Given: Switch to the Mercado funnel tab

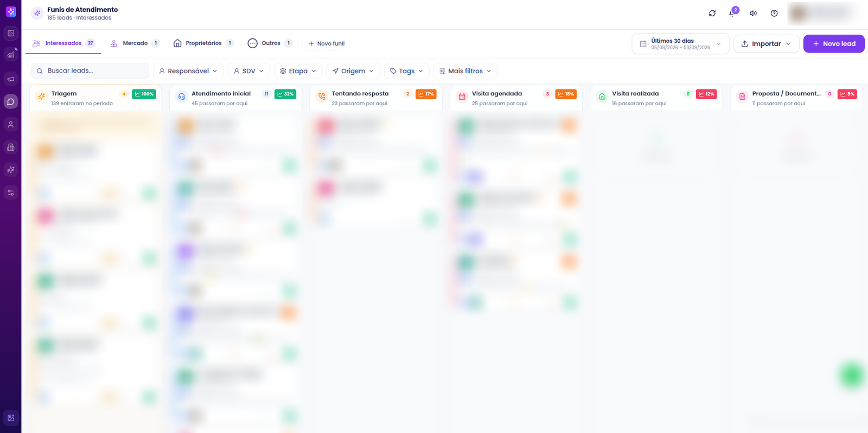Looking at the screenshot, I should [135, 43].
